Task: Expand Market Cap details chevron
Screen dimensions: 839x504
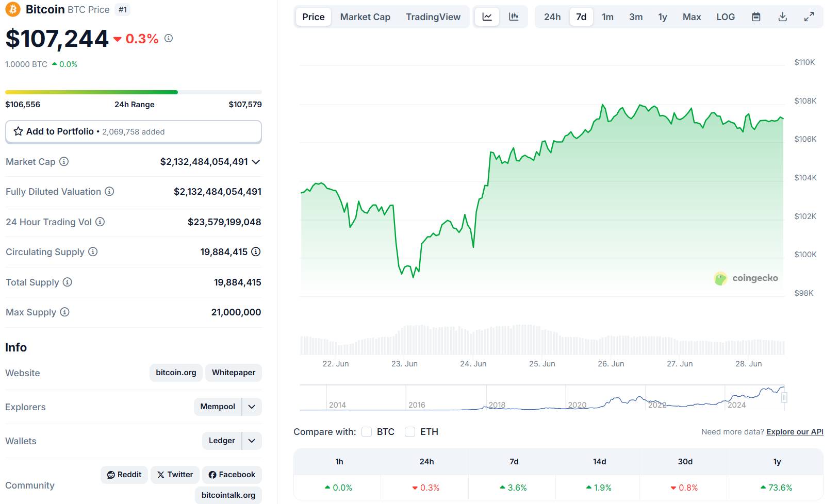Action: coord(256,162)
